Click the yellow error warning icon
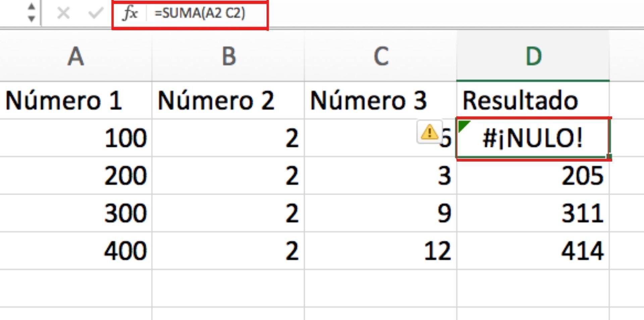Viewport: 644px width, 320px height. pos(429,132)
